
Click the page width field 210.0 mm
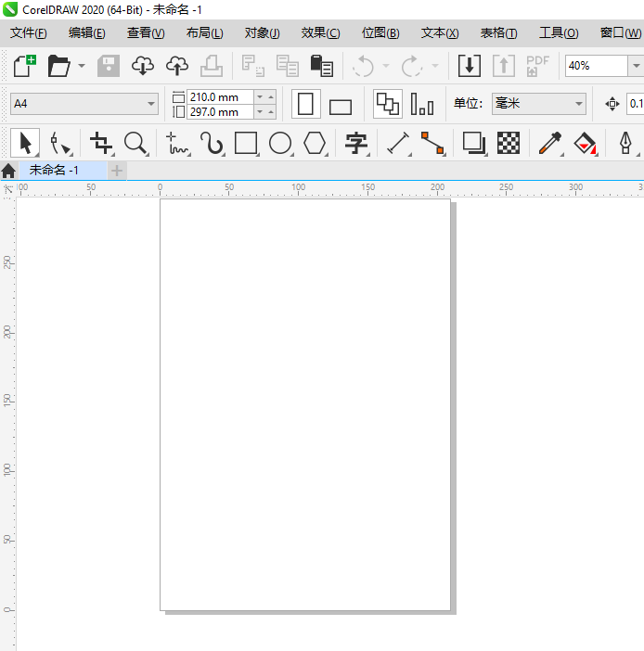coord(219,96)
